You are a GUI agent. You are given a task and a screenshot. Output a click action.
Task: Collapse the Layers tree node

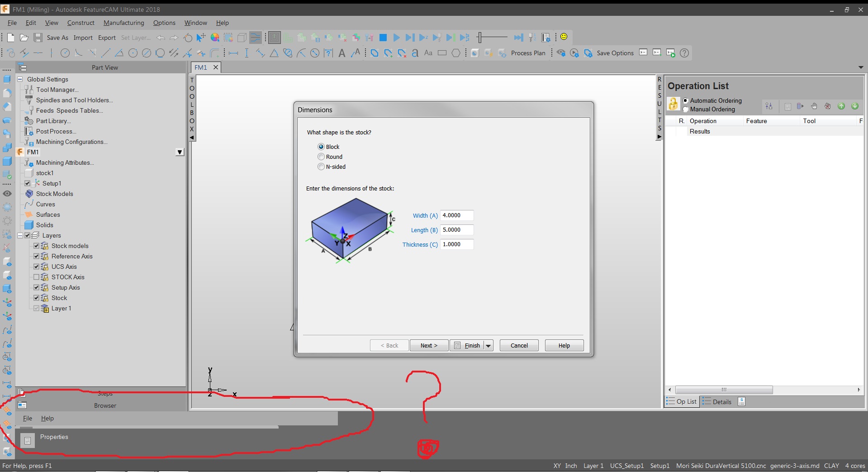pos(20,235)
